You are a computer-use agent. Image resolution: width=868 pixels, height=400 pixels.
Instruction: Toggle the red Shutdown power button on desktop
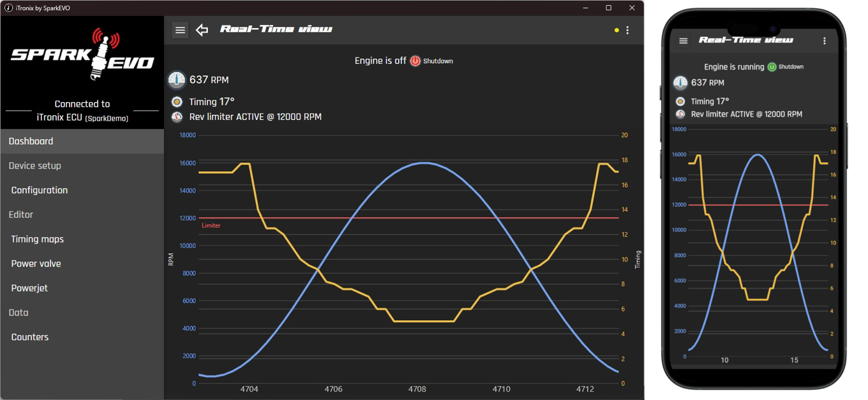pyautogui.click(x=415, y=61)
